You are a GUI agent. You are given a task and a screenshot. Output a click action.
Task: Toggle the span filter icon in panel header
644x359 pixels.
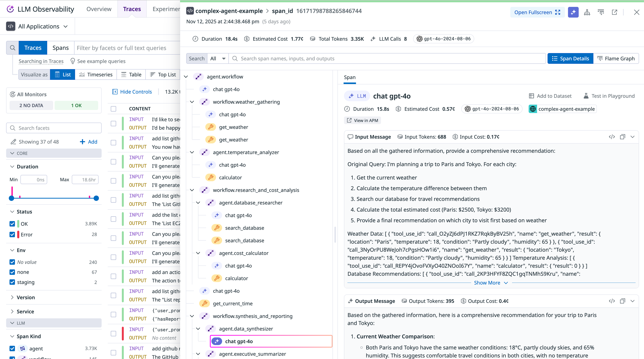click(601, 12)
